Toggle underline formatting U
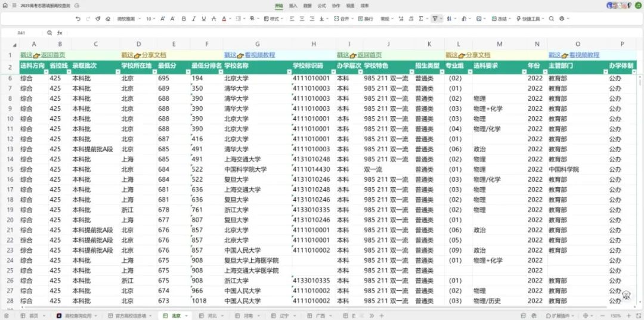Screen dimensions: 644x320 (x=203, y=19)
